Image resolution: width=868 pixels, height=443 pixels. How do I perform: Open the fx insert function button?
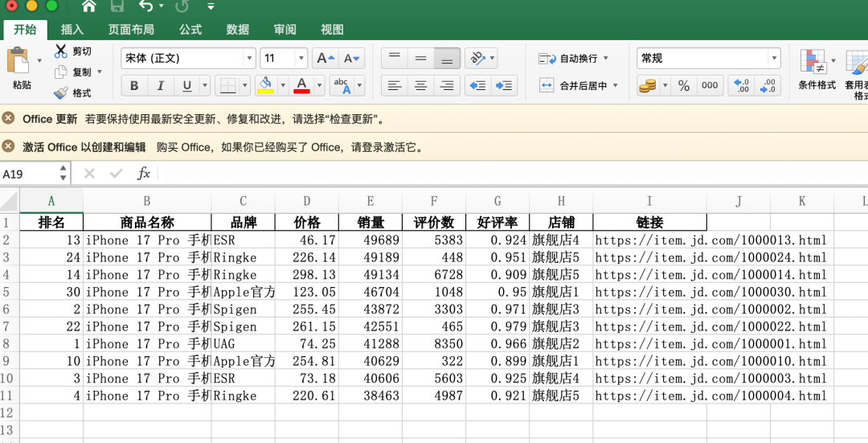pyautogui.click(x=143, y=174)
